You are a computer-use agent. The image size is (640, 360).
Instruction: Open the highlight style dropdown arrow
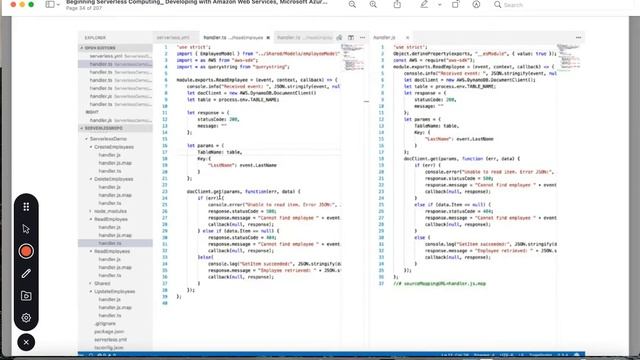pos(440,5)
